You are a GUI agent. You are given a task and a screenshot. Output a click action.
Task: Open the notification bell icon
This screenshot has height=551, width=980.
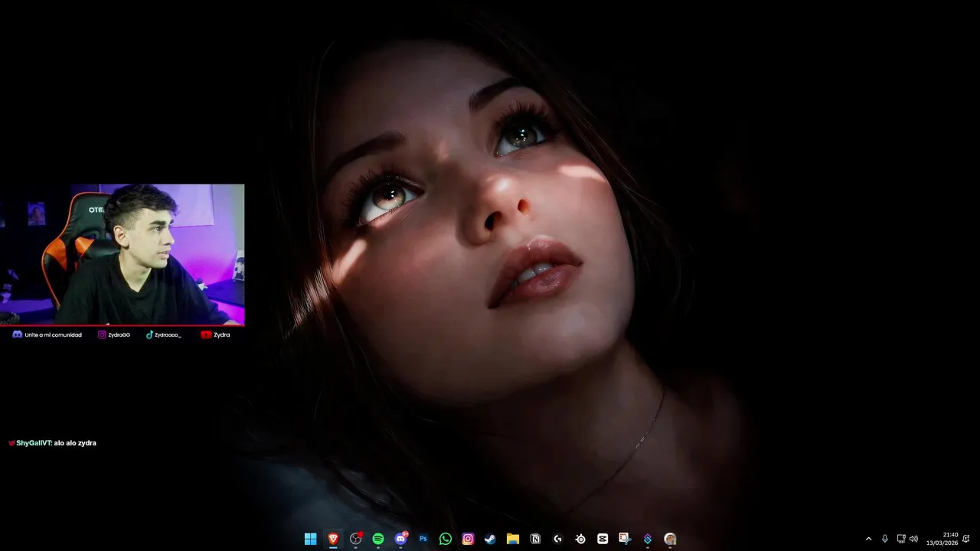966,539
